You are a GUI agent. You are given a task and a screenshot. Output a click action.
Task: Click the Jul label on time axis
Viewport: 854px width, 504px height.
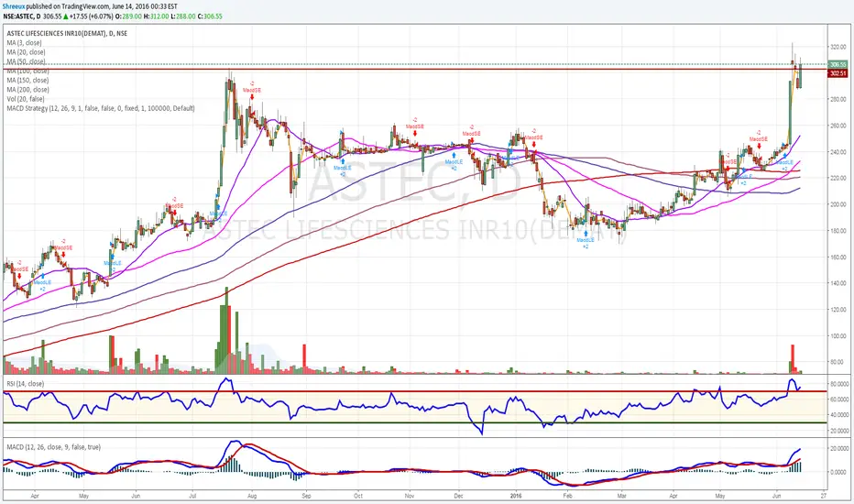tap(192, 496)
